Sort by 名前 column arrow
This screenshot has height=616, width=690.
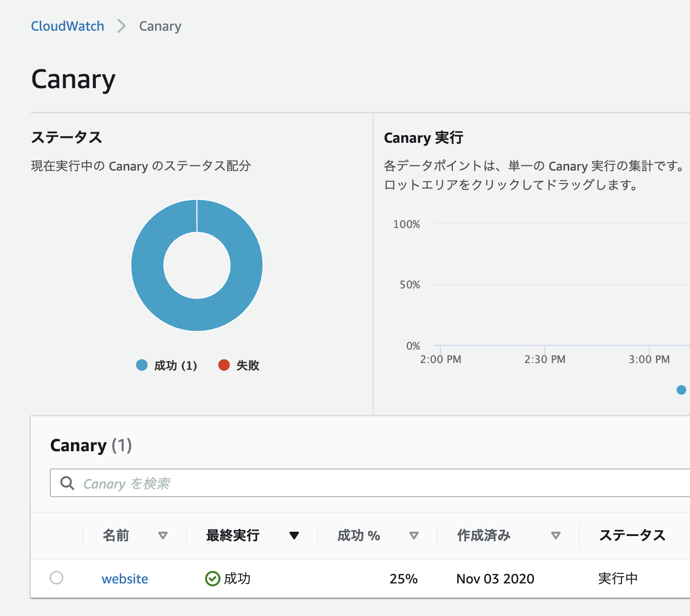point(163,536)
